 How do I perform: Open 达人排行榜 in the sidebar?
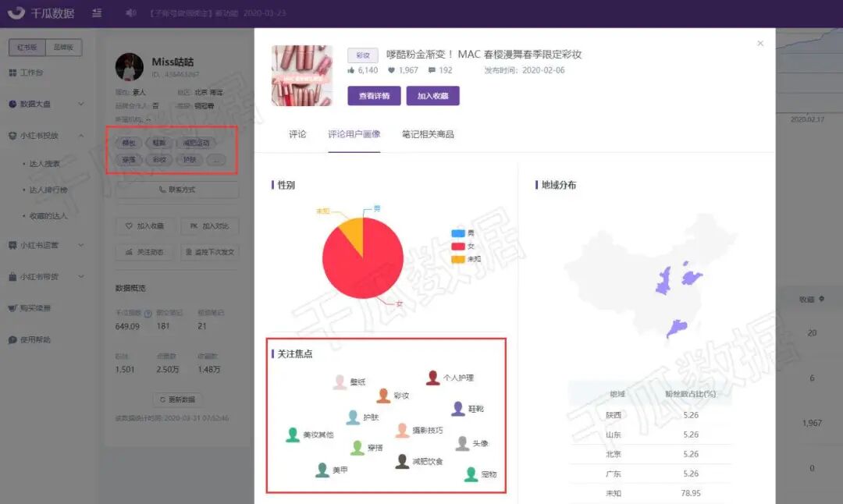48,190
